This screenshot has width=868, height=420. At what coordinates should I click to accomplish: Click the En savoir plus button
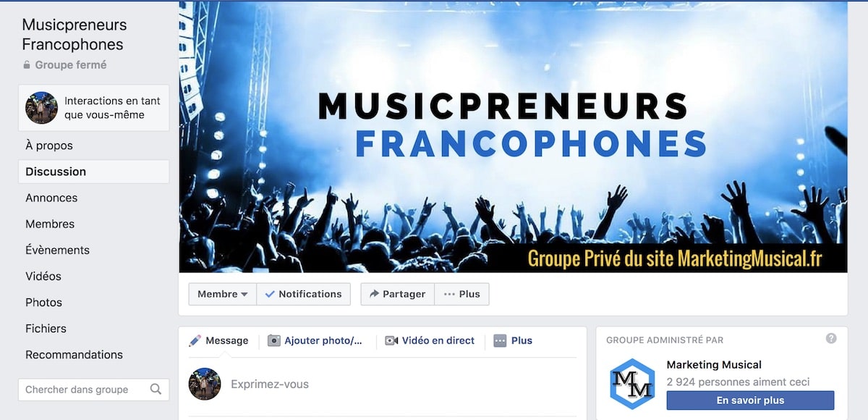point(750,400)
